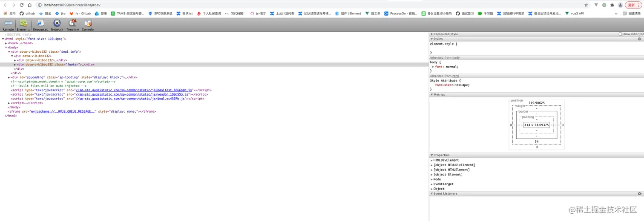Toggle the Show inherited checkbox
644x221 pixels.
[620, 34]
